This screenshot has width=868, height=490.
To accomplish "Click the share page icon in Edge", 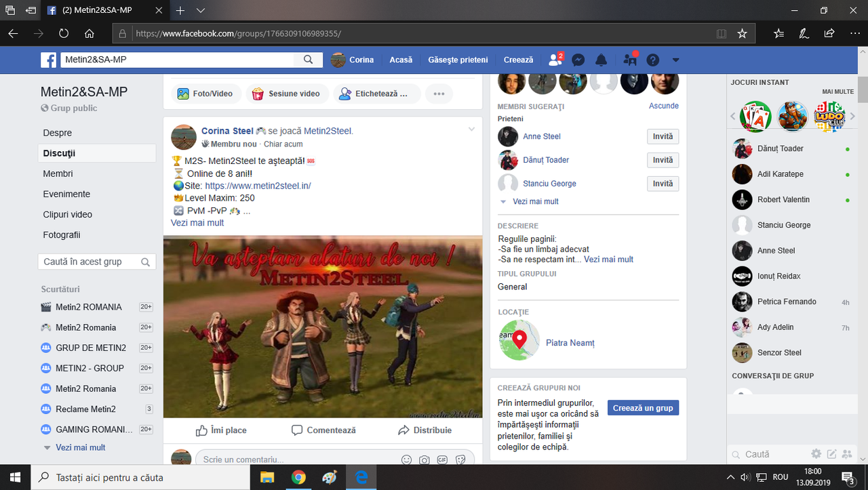I will pos(829,33).
